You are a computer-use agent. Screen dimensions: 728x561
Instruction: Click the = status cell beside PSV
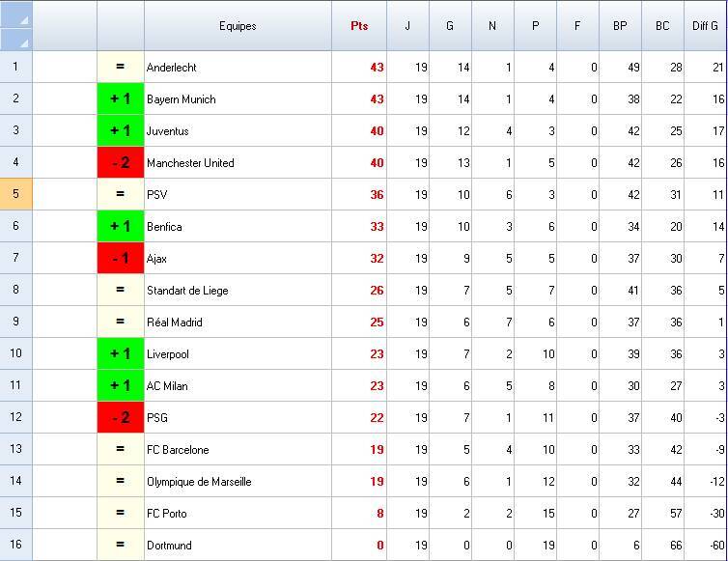click(x=121, y=194)
